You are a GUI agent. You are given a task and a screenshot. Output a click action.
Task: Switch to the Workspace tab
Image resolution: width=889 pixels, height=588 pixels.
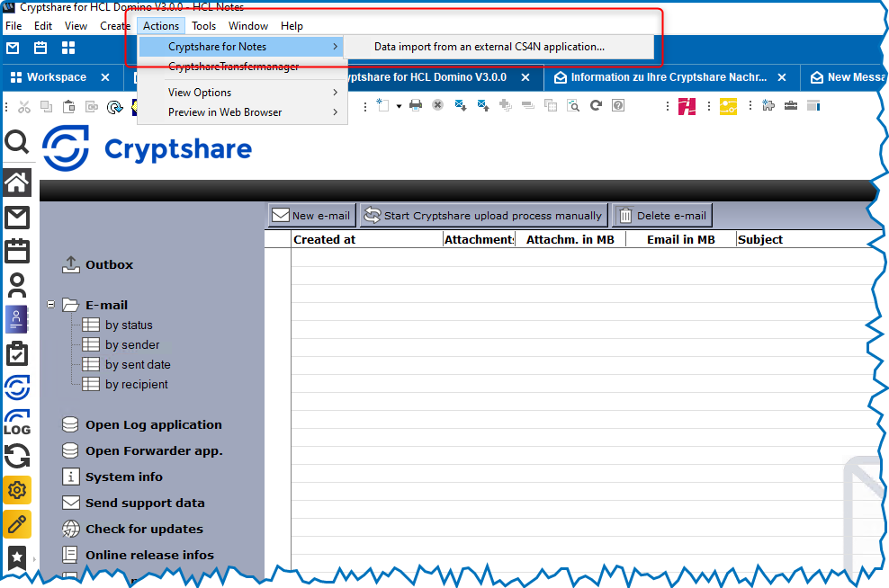point(56,77)
